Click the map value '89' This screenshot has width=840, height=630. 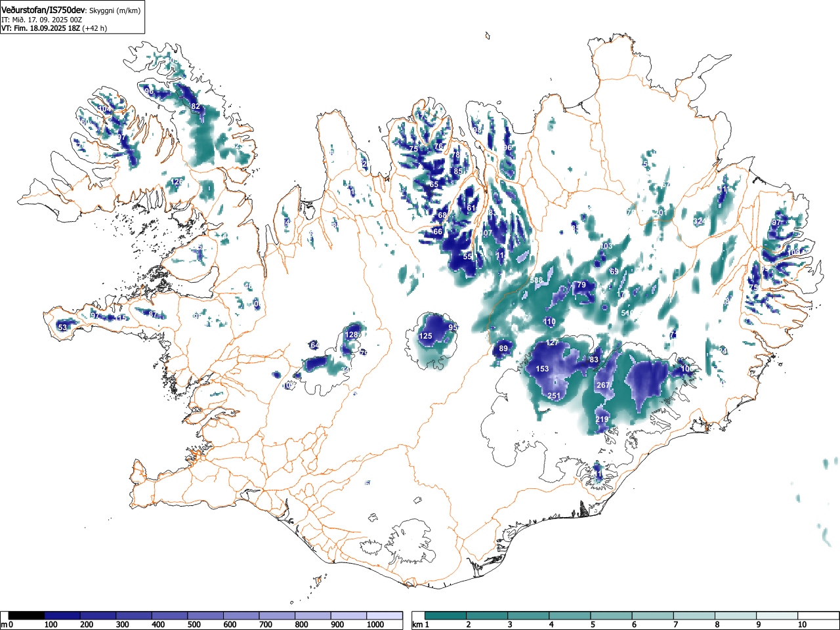[503, 348]
